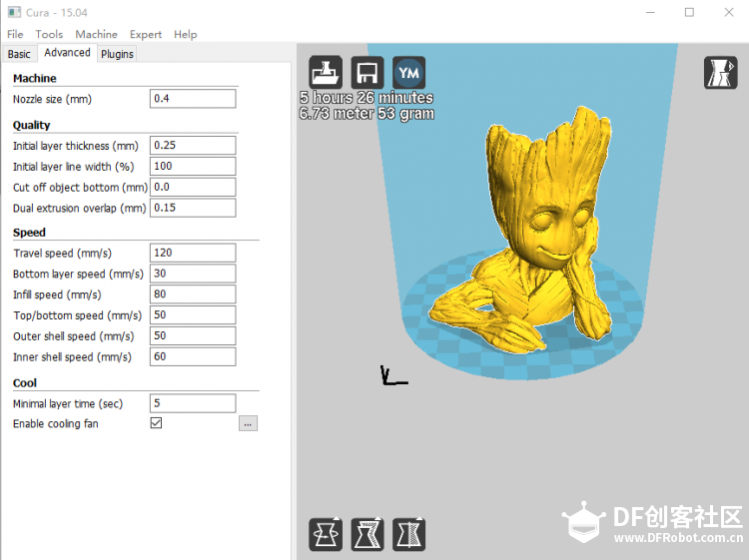This screenshot has height=560, width=749.
Task: Open the Tools menu
Action: point(49,34)
